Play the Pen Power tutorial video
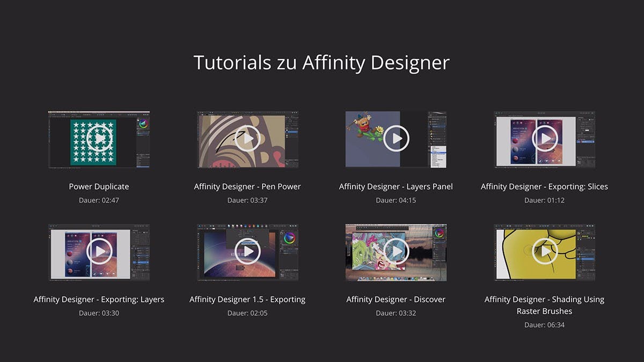644x362 pixels. tap(247, 139)
